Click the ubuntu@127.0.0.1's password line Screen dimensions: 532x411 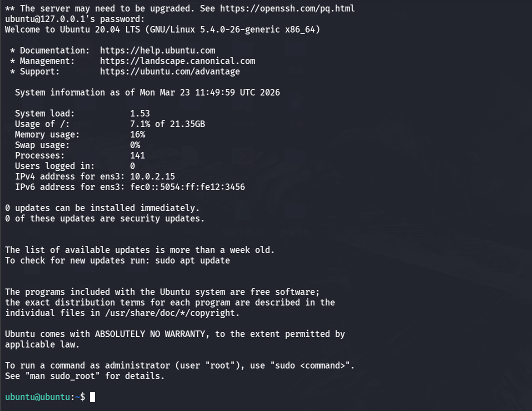[x=75, y=19]
